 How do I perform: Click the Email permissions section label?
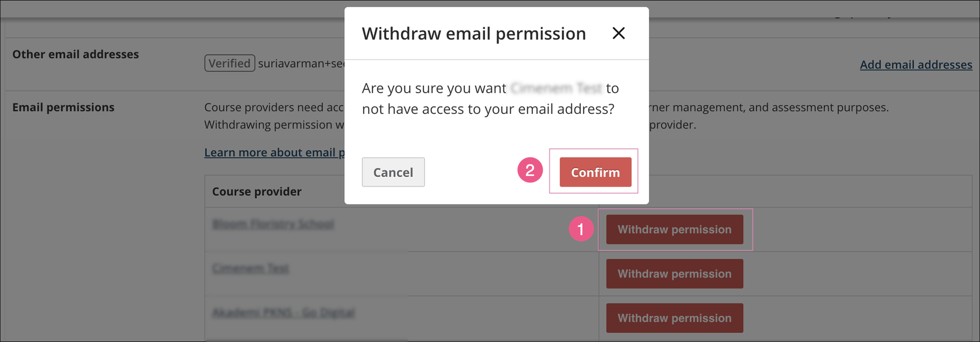(63, 108)
